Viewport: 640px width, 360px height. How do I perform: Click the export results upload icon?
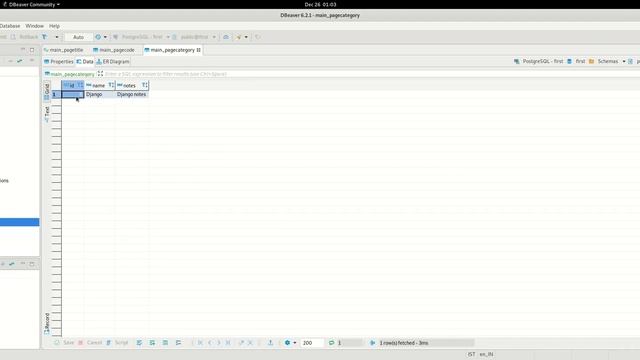click(x=270, y=342)
